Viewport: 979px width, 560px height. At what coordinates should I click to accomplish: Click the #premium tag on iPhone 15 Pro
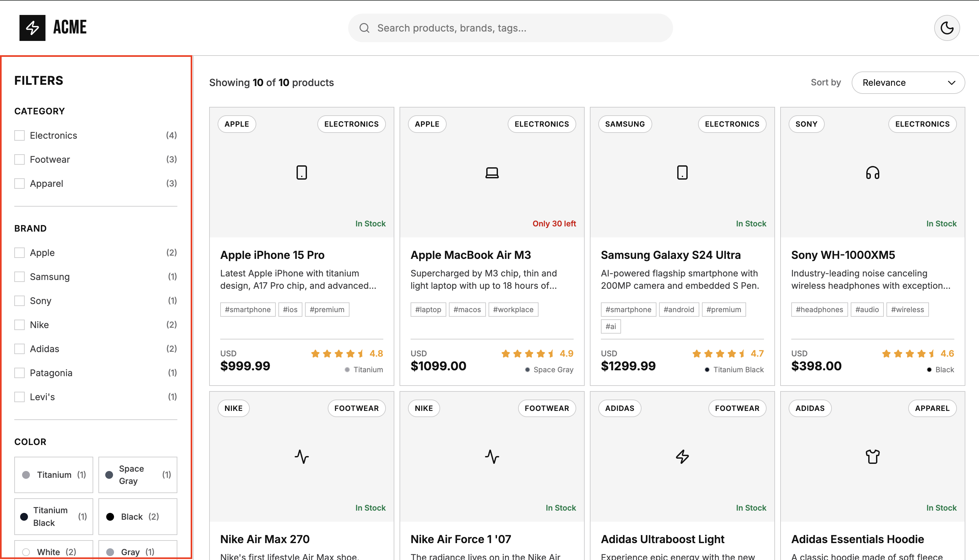327,310
